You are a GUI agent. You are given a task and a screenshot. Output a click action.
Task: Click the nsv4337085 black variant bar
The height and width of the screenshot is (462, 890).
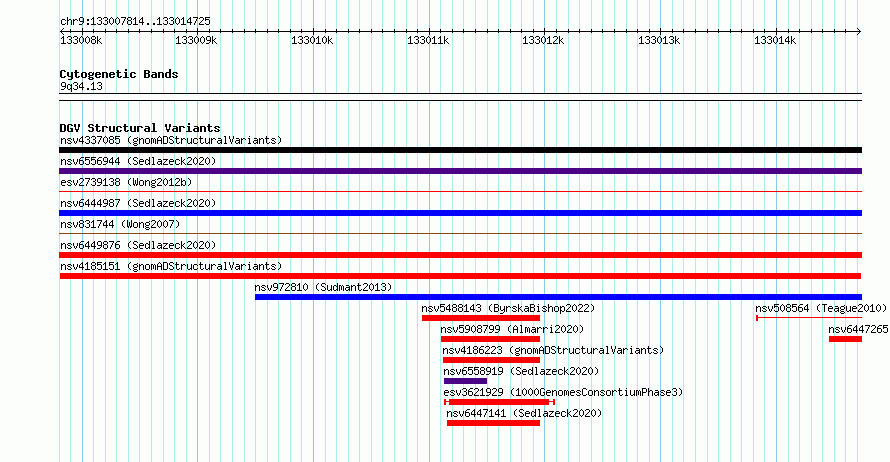coord(460,150)
